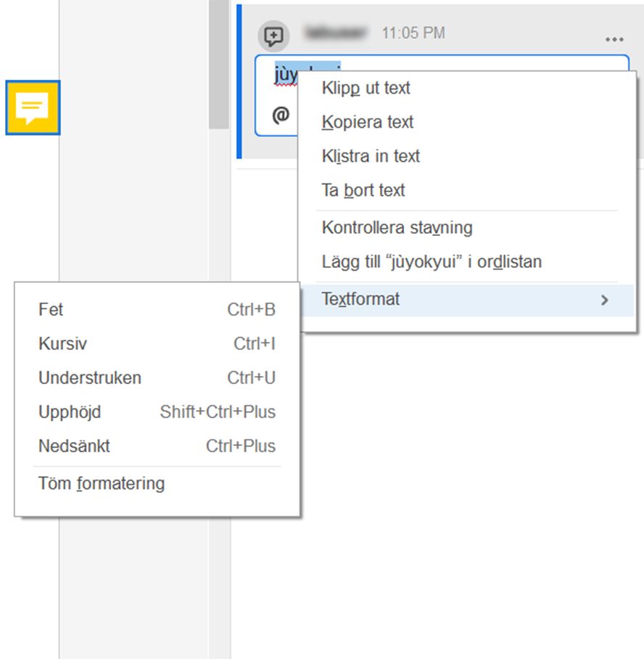Click the vertical scrollbar thumb
Image resolution: width=644 pixels, height=659 pixels.
coord(220,65)
